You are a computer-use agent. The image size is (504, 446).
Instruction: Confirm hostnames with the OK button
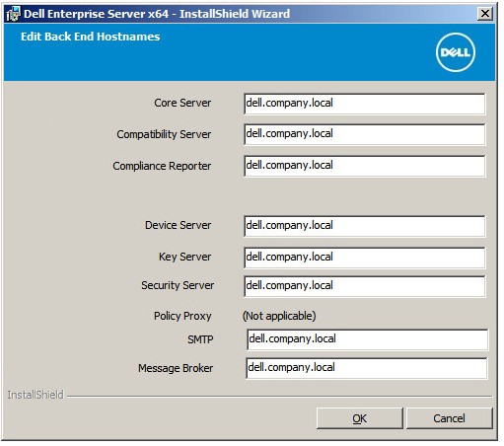[x=360, y=418]
